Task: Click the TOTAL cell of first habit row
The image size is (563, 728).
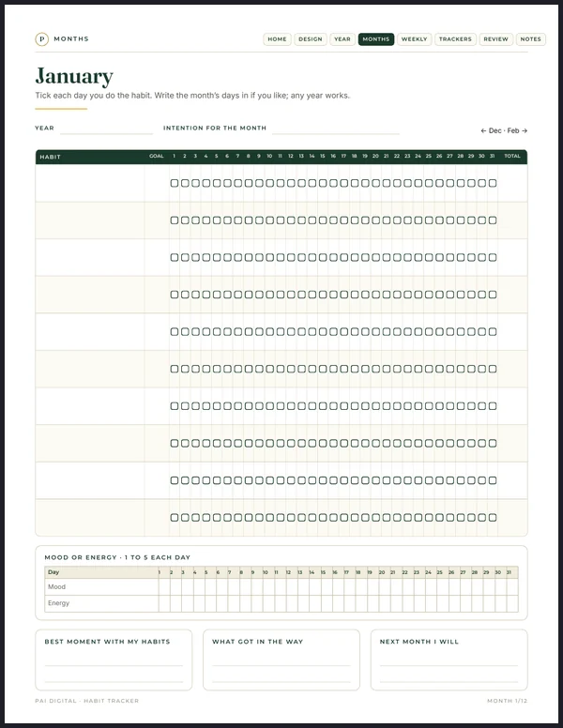Action: [512, 183]
